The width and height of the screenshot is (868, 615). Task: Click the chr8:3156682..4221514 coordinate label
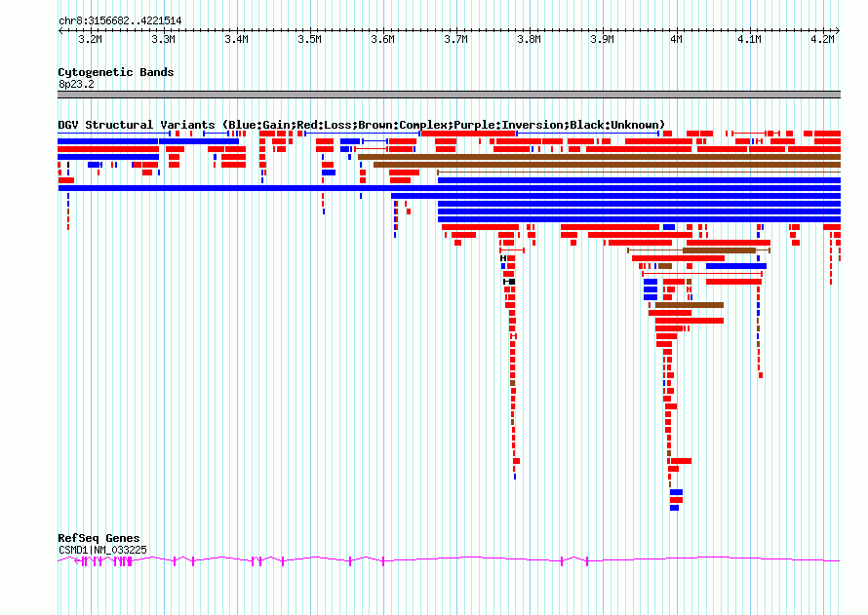(x=120, y=21)
